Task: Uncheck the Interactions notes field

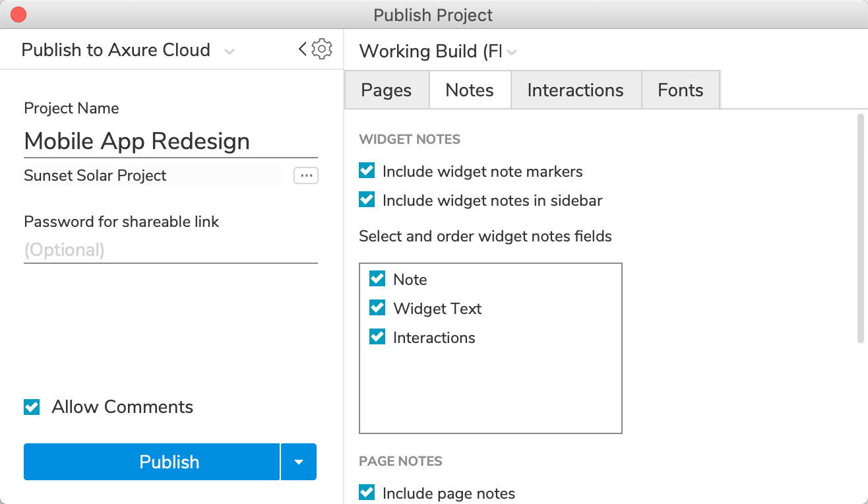Action: 377,337
